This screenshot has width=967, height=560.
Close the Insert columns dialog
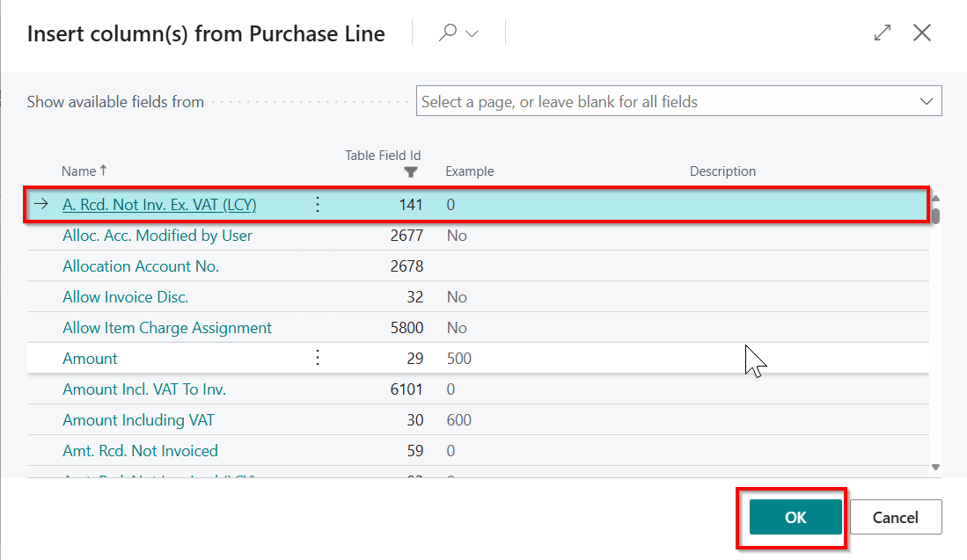(921, 33)
